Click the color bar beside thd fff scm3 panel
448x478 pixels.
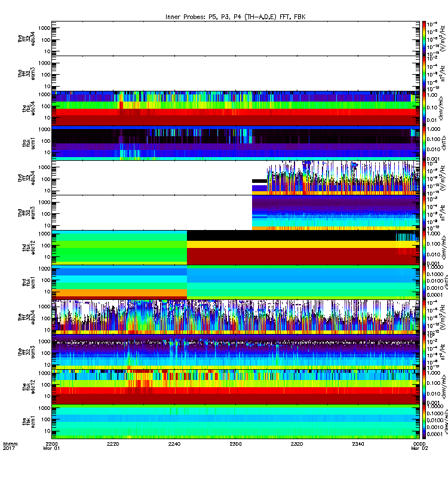tap(424, 213)
